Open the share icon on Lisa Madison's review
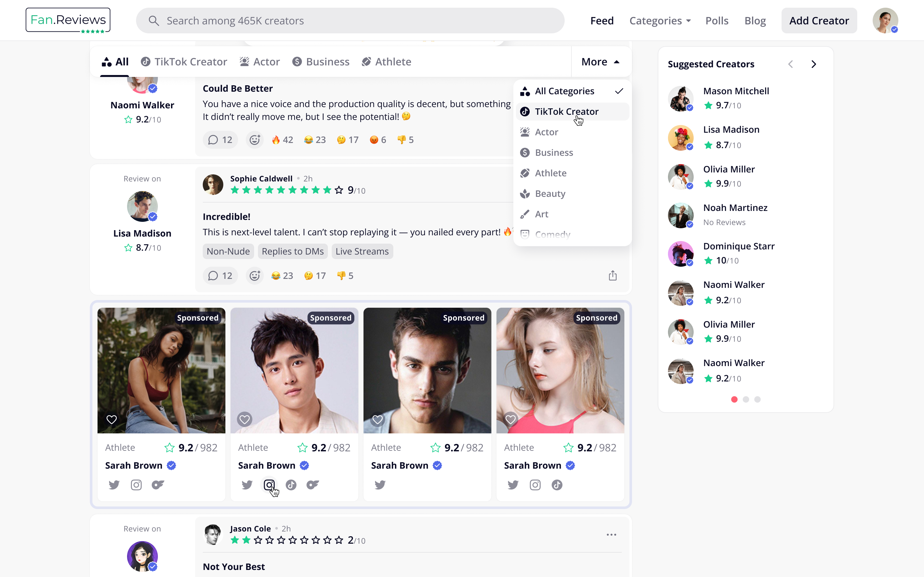This screenshot has width=924, height=577. [612, 276]
